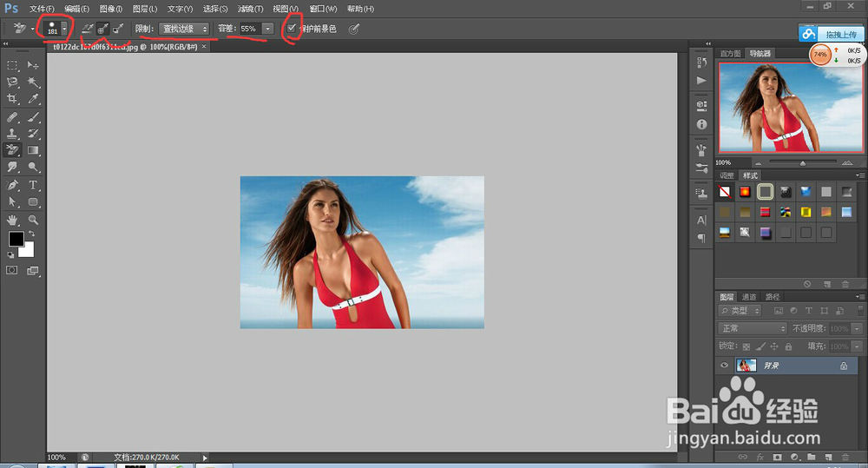Open brush preset picker dropdown

[x=65, y=29]
